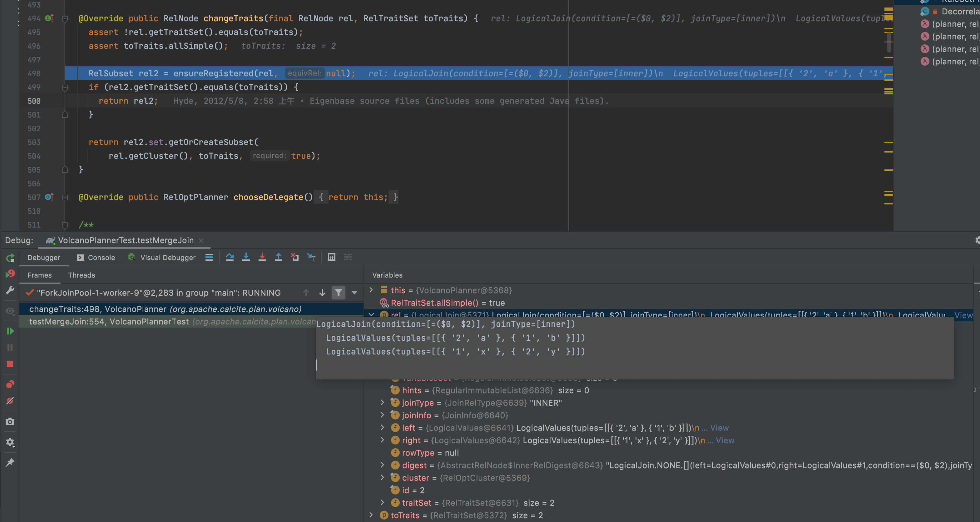Click the Force Step Into red arrow icon
The width and height of the screenshot is (980, 522).
262,257
